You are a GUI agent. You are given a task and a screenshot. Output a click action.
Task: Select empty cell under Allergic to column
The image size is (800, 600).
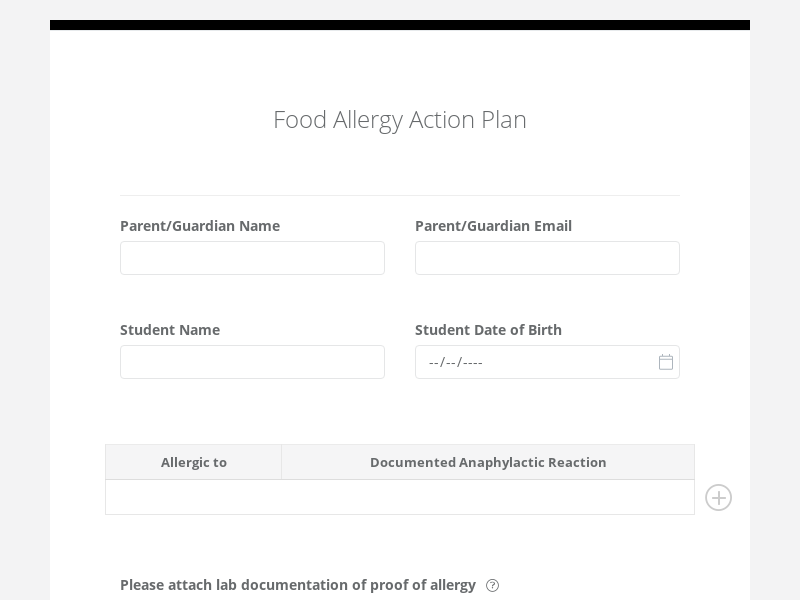pyautogui.click(x=194, y=497)
